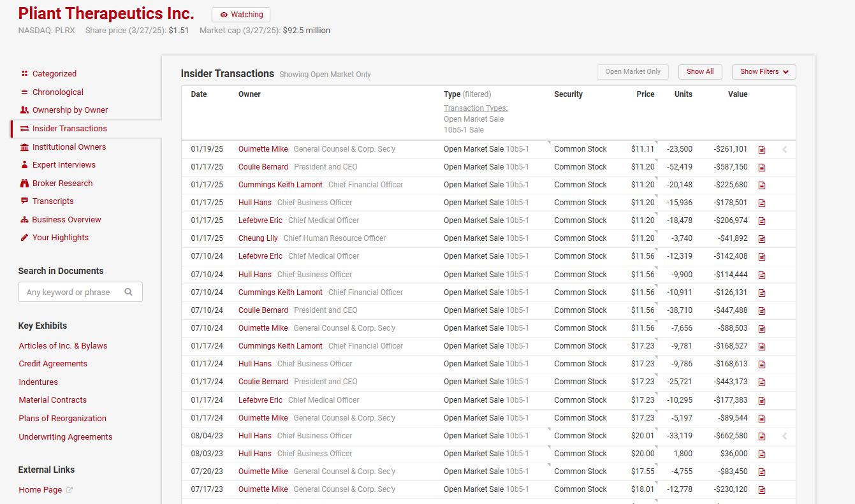Click the external link icon beside Home Page
855x504 pixels.
pos(69,490)
